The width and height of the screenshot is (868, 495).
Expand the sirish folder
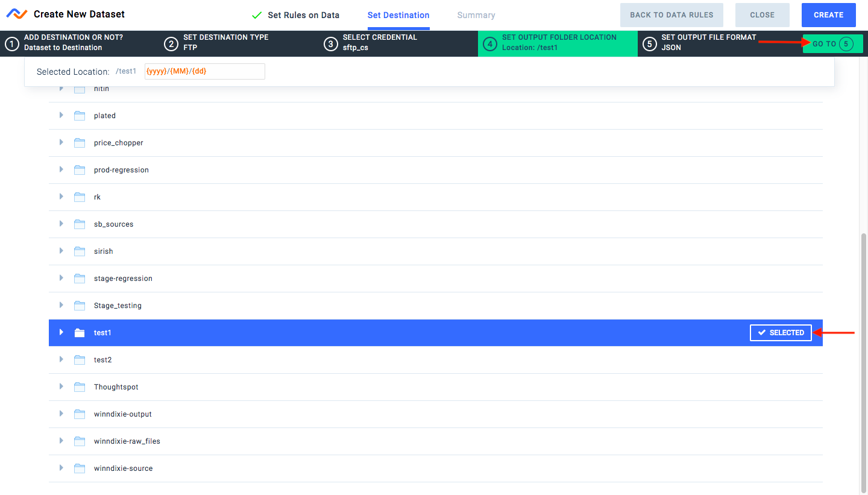click(x=61, y=251)
